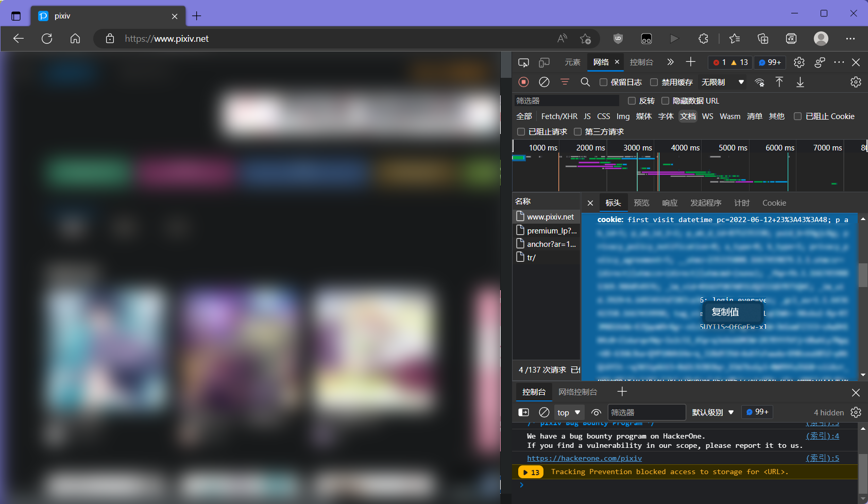Search the network requests

click(585, 82)
